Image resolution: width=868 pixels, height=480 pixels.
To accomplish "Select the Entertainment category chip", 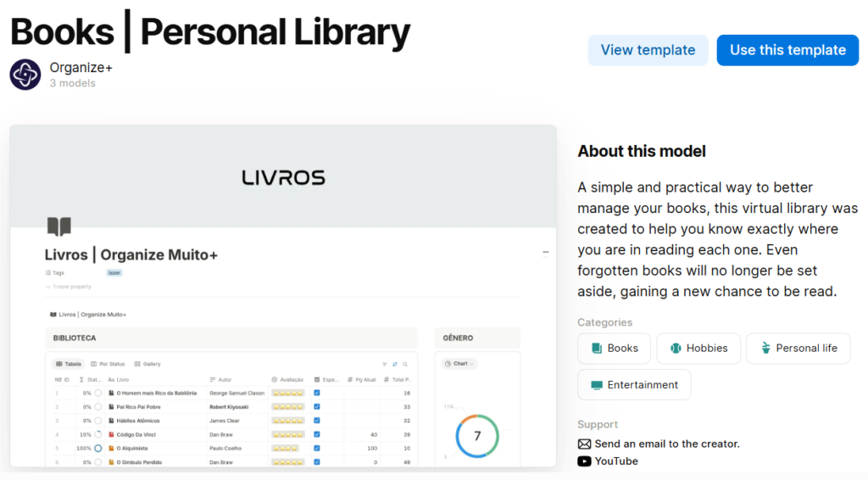I will (634, 385).
